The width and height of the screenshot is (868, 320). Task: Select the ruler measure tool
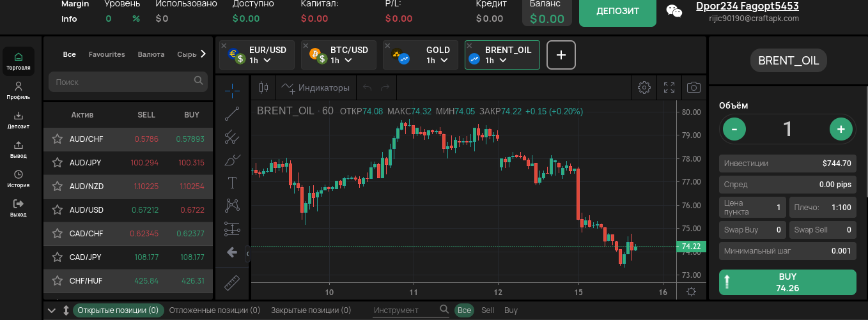[233, 282]
